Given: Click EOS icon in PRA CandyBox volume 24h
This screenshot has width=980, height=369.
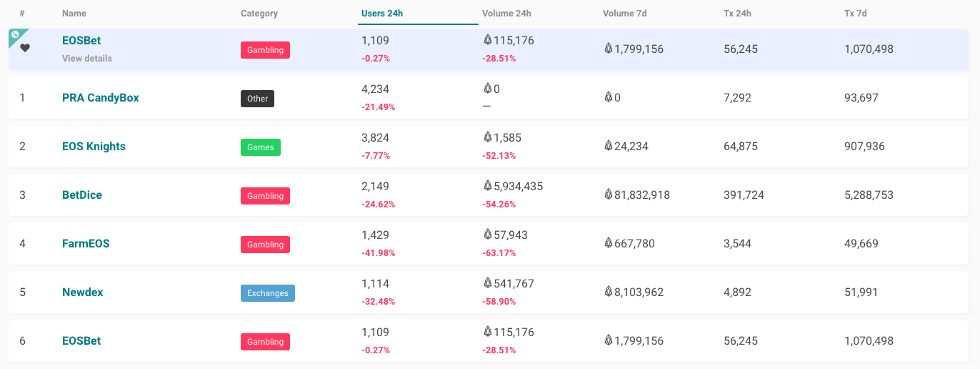Looking at the screenshot, I should [x=488, y=89].
